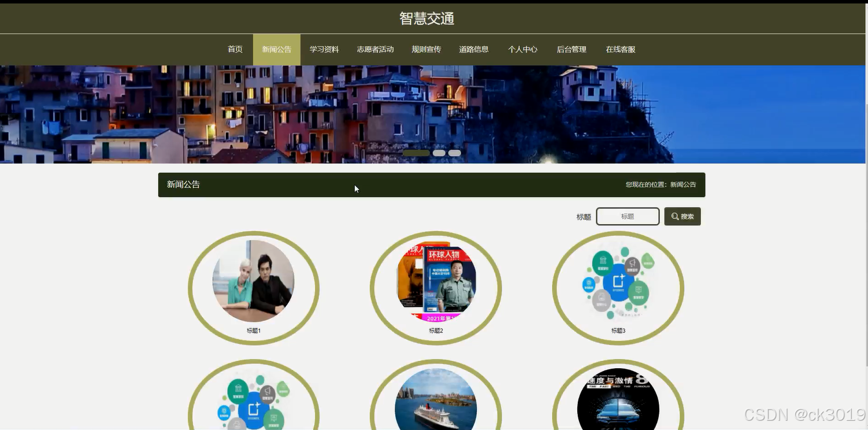Go to 个人中心 page

point(523,50)
